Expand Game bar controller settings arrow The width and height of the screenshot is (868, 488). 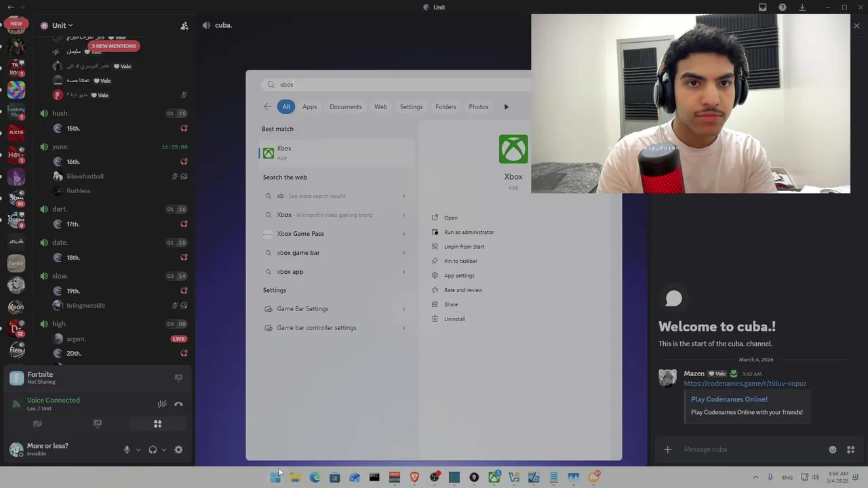(403, 328)
